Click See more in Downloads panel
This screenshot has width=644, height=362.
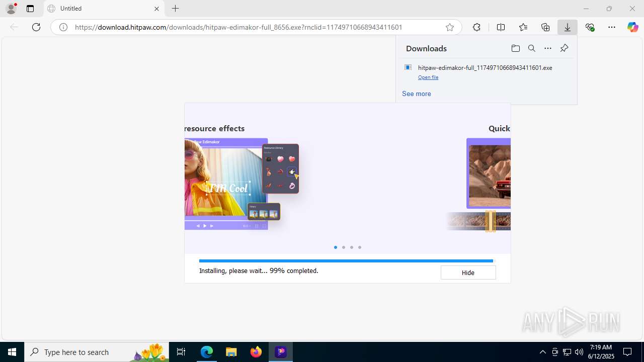pyautogui.click(x=417, y=94)
